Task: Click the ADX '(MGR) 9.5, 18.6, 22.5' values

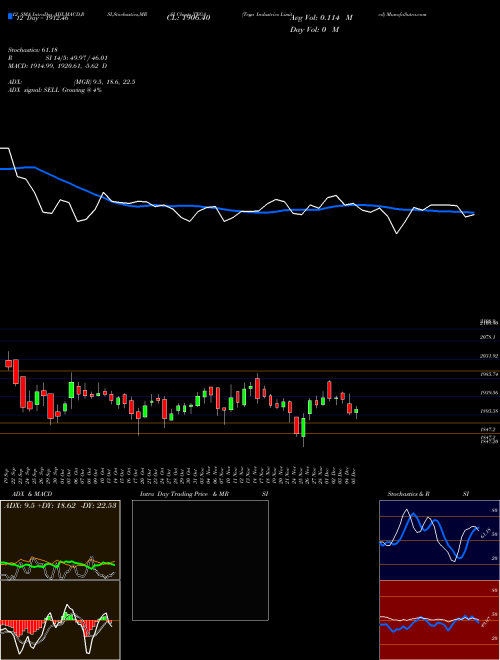Action: tap(104, 82)
